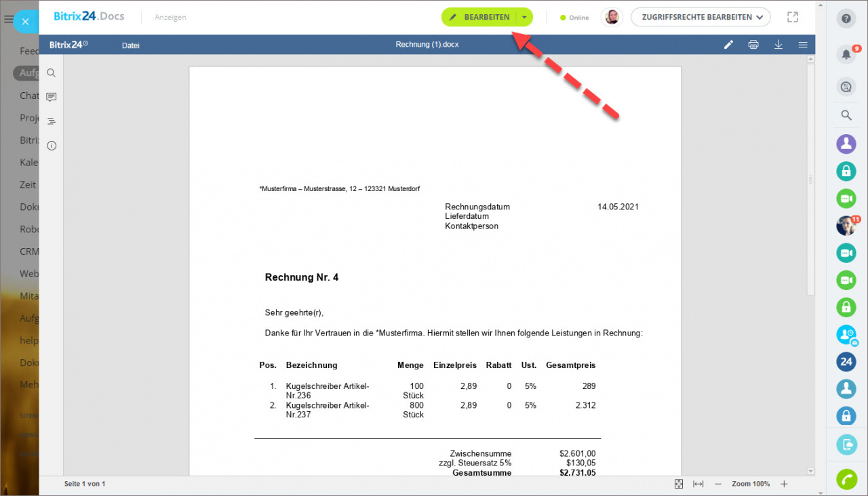
Task: Zoom out with the minus button
Action: [x=718, y=484]
